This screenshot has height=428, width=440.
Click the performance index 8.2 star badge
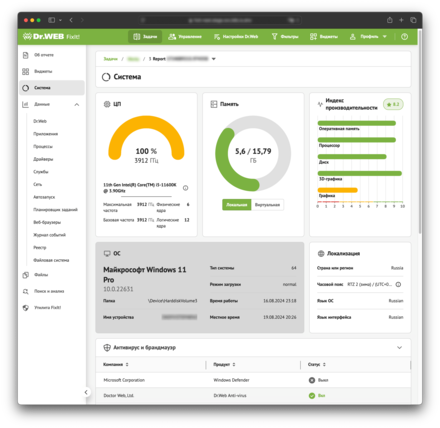393,104
